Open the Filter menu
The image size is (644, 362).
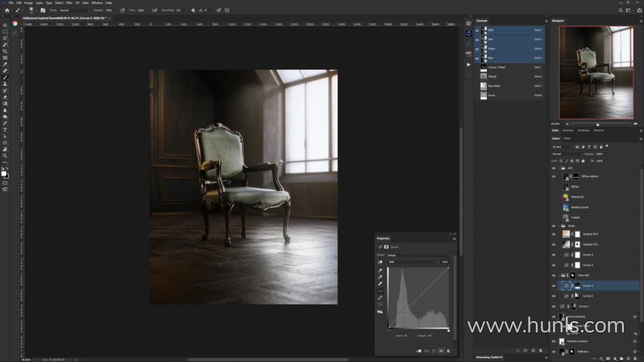click(69, 3)
